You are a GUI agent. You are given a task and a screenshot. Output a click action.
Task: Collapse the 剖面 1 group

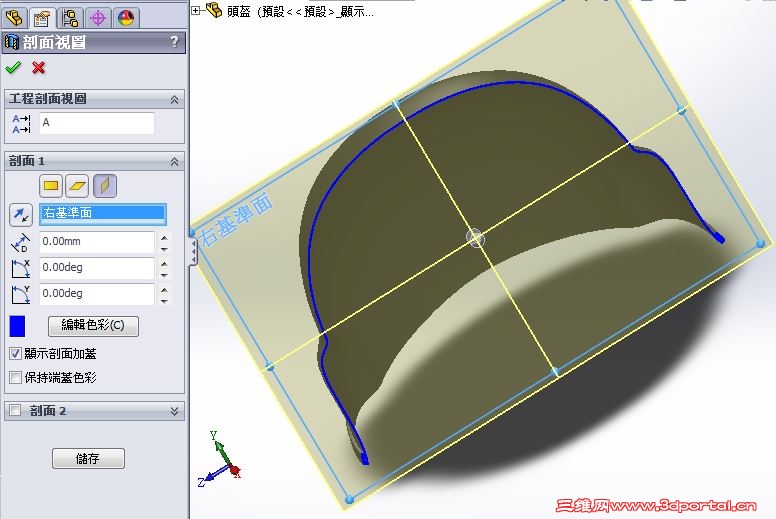click(174, 161)
